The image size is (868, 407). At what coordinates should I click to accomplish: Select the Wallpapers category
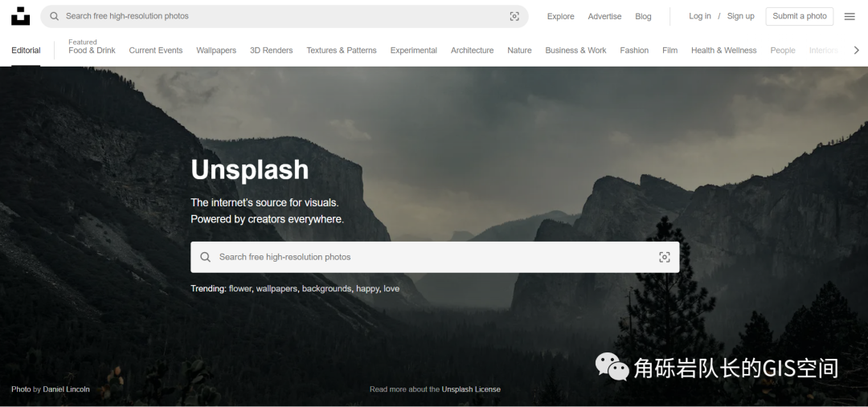coord(216,51)
